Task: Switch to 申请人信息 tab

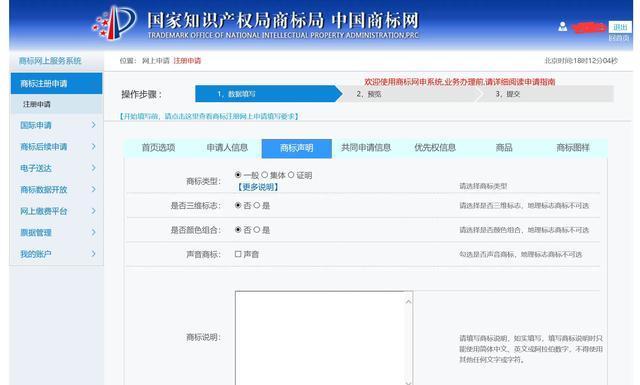Action: point(227,148)
